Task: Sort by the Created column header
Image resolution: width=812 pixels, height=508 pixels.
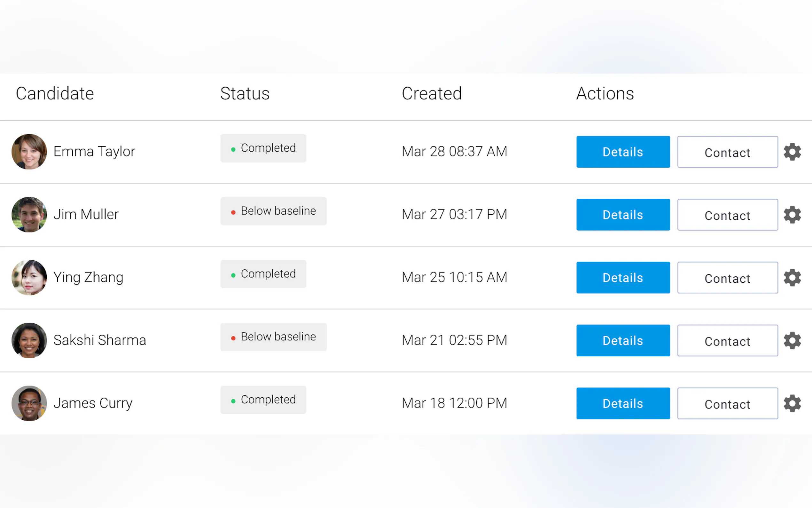Action: click(431, 93)
